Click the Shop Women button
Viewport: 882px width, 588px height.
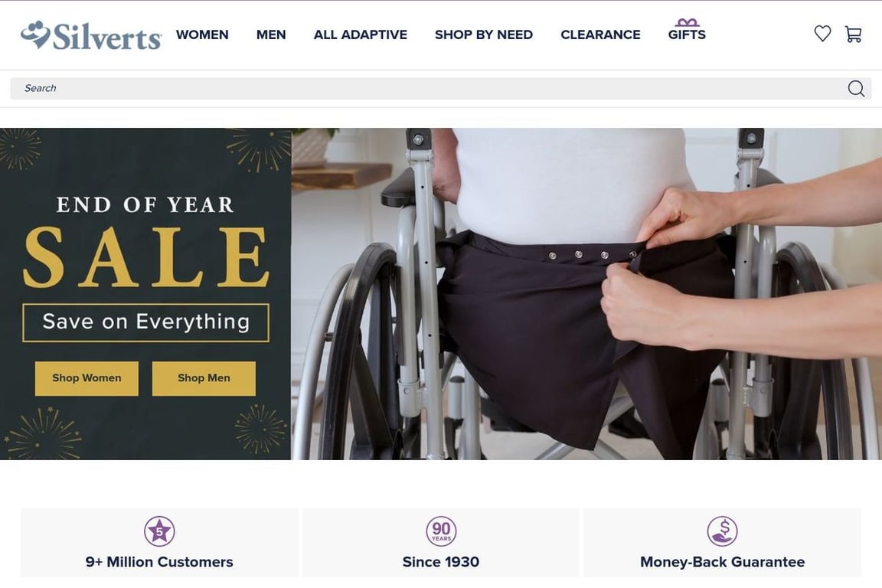click(x=87, y=378)
